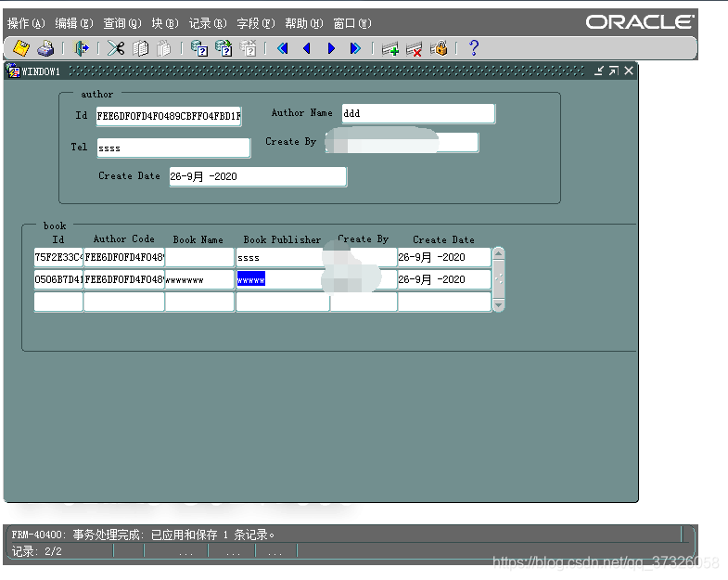Click the highlighted Book Publisher cell wwwwww
Image resolution: width=728 pixels, height=580 pixels.
click(283, 279)
